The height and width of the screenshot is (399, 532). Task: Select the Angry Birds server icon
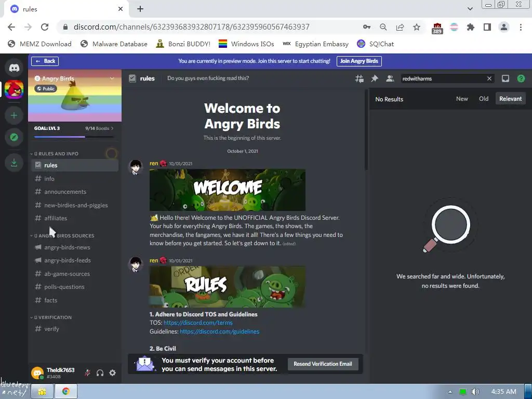pyautogui.click(x=14, y=90)
